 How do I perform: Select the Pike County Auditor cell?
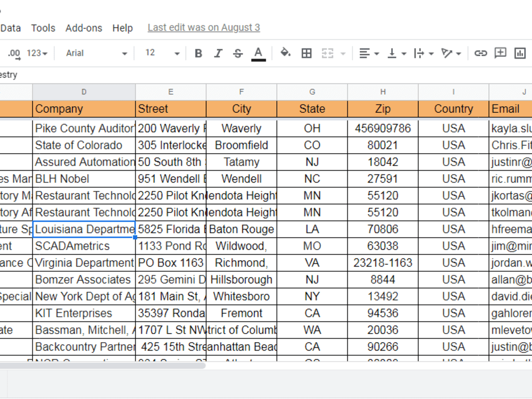(84, 129)
